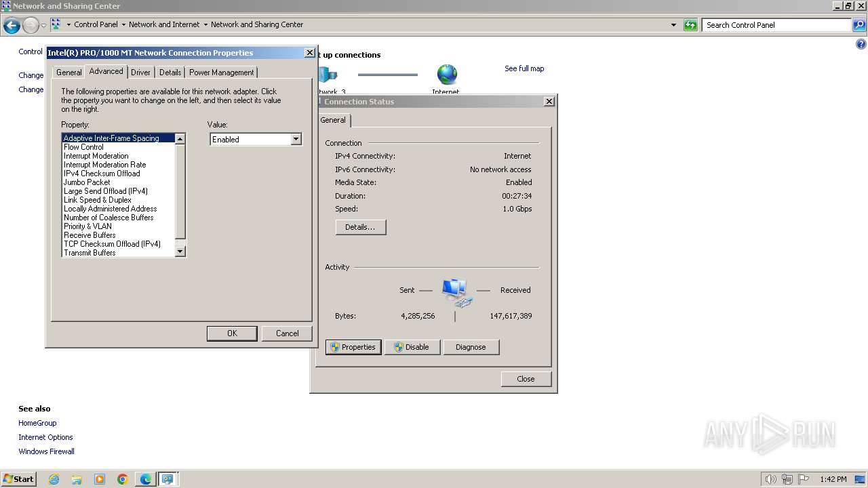Open the recent pages dropdown arrow

[x=43, y=26]
